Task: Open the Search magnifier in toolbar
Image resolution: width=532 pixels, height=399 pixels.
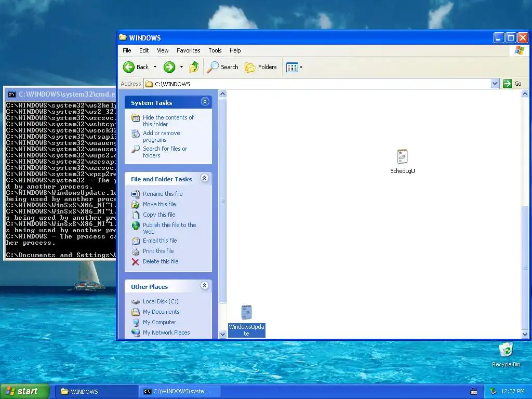Action: tap(212, 67)
